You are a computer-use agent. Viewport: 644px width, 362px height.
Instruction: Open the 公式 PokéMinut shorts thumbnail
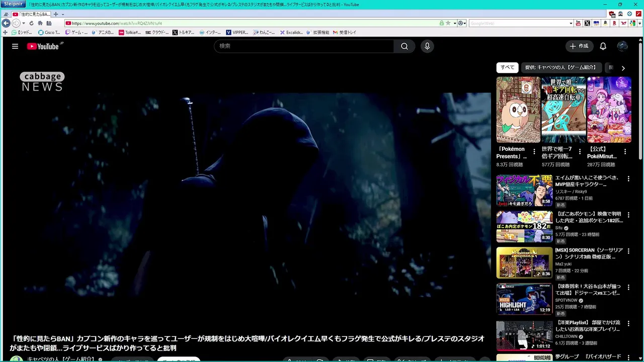pyautogui.click(x=609, y=110)
